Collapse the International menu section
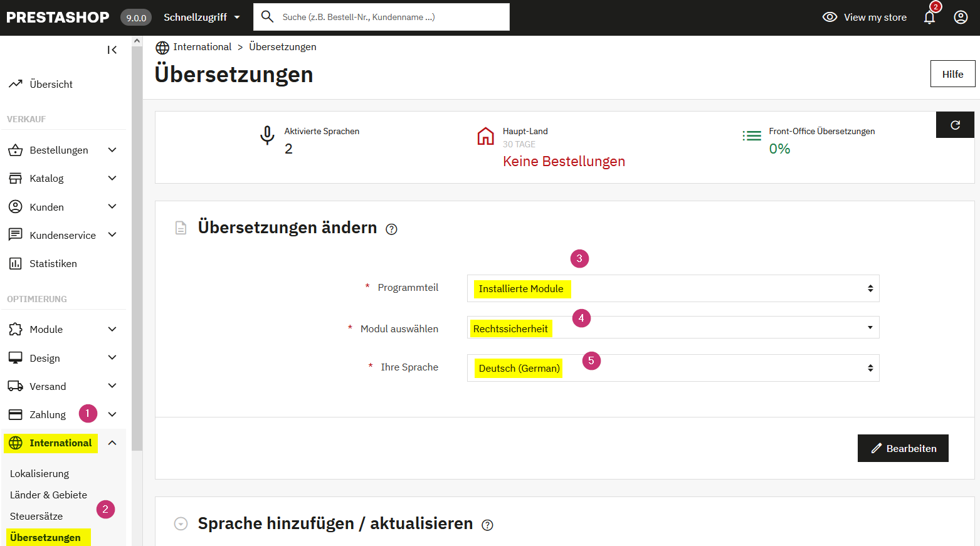Image resolution: width=980 pixels, height=546 pixels. pyautogui.click(x=112, y=443)
